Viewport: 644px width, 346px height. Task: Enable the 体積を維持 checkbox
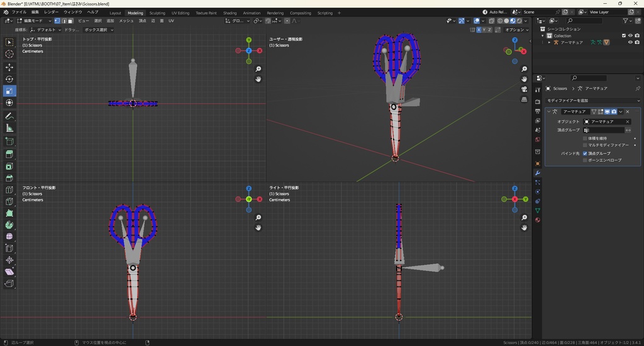[586, 138]
